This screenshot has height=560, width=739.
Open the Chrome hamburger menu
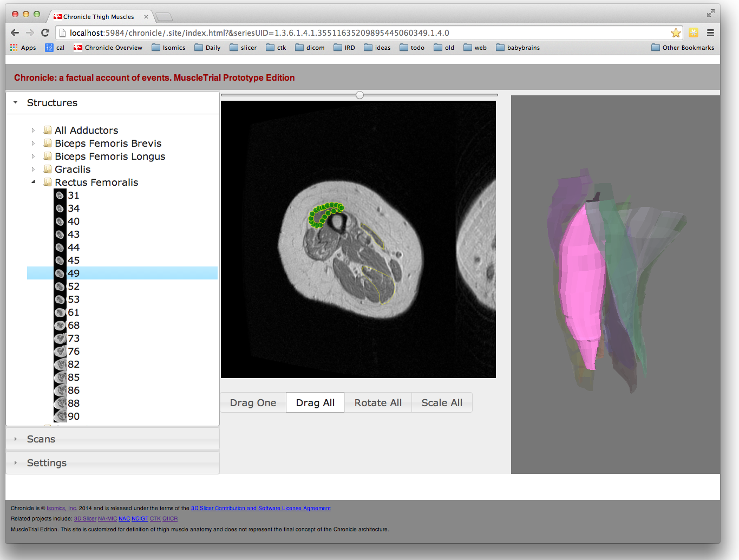click(710, 33)
